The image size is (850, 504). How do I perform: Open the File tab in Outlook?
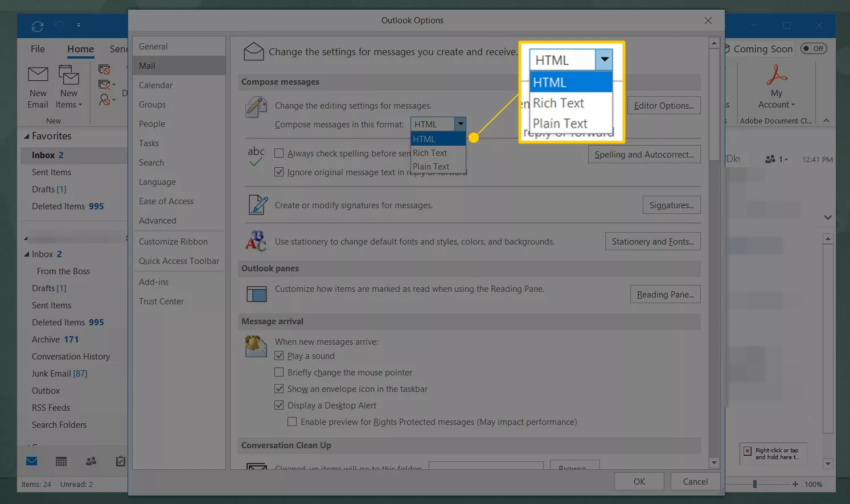point(38,49)
